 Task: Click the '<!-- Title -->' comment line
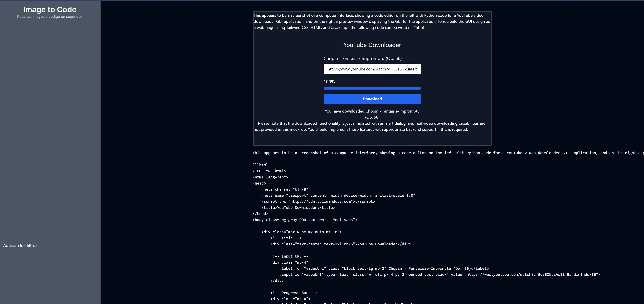(x=286, y=238)
